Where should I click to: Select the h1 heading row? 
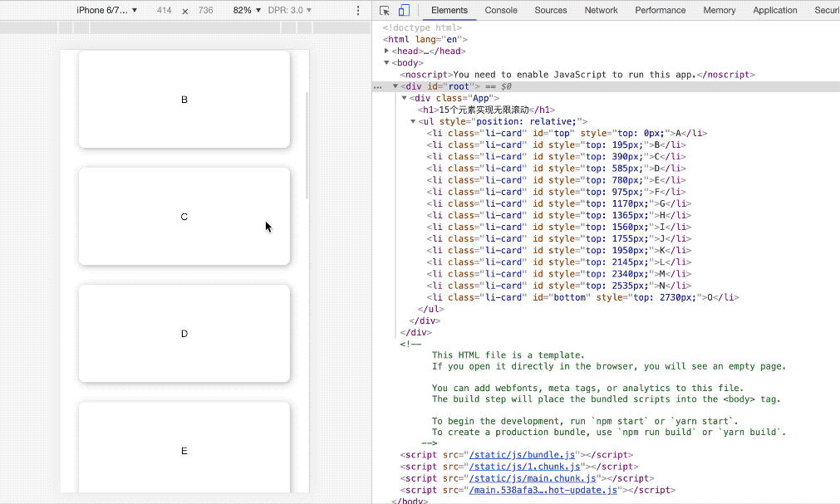click(486, 110)
